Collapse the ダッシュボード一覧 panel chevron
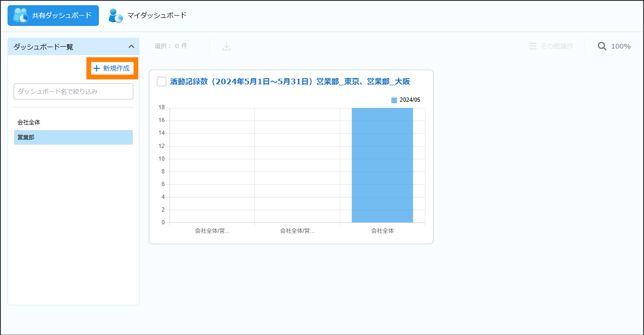This screenshot has width=644, height=335. click(x=131, y=47)
